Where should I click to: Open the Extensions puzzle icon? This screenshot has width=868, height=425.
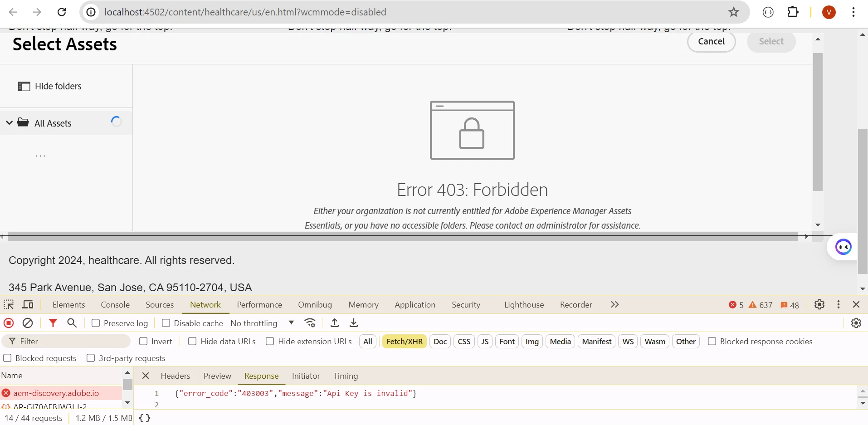[x=793, y=12]
